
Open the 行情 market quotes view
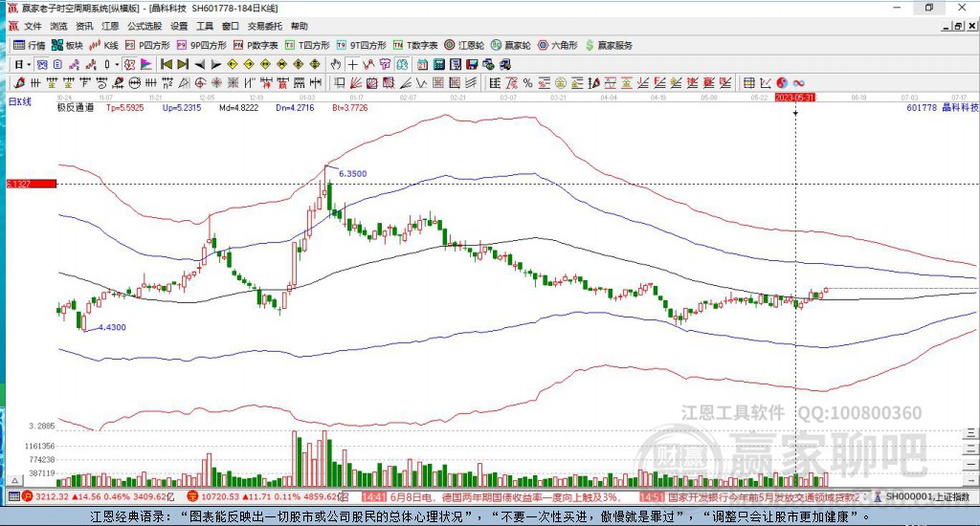pyautogui.click(x=30, y=45)
